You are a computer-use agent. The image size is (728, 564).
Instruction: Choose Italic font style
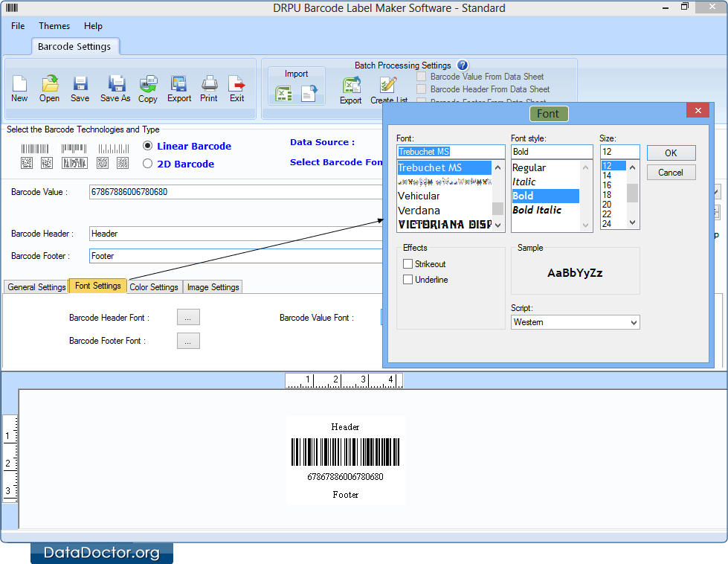coord(546,182)
